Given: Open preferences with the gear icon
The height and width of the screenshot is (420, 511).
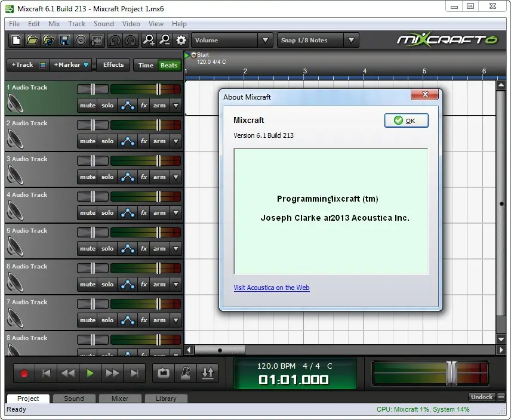Looking at the screenshot, I should [x=181, y=41].
